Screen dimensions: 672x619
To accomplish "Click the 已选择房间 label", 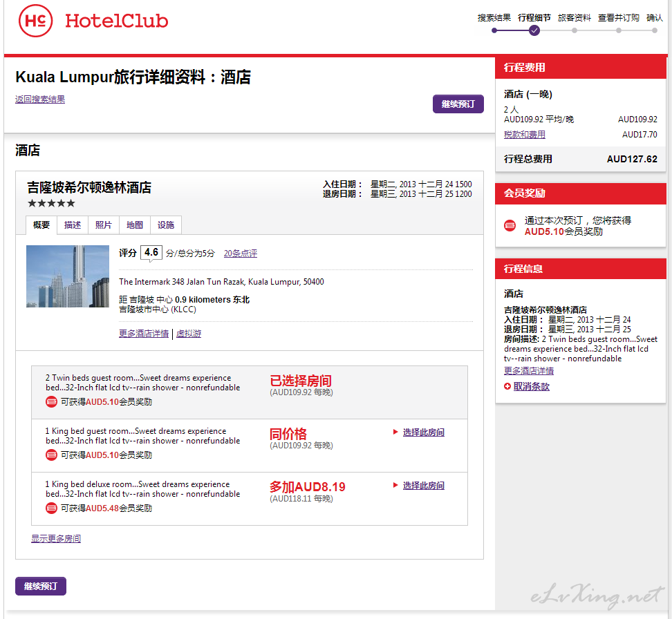I will pyautogui.click(x=301, y=381).
